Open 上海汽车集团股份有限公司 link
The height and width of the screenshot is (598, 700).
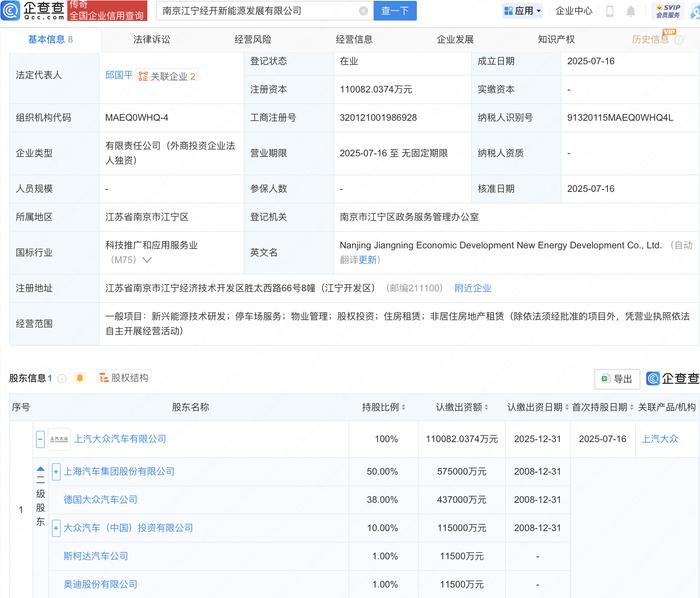click(119, 471)
